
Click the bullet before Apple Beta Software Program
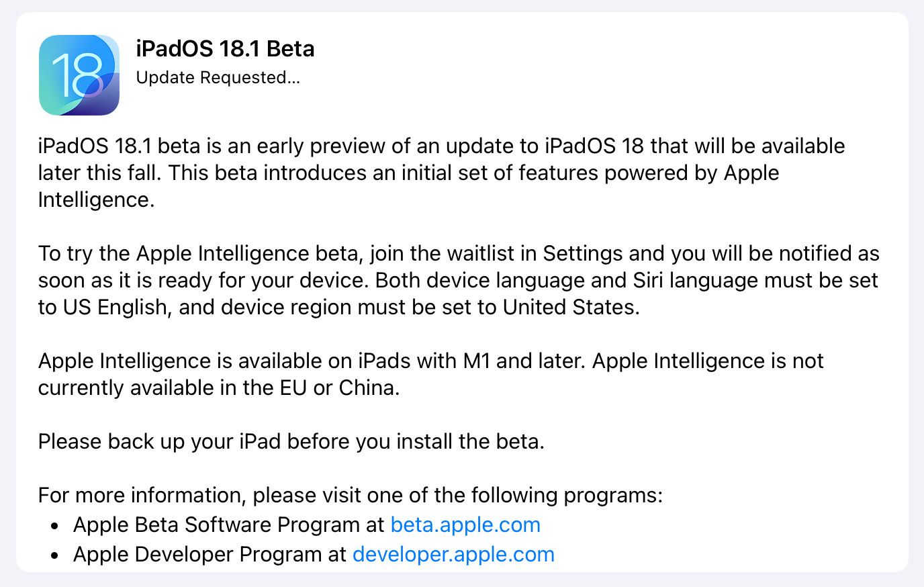tap(55, 526)
